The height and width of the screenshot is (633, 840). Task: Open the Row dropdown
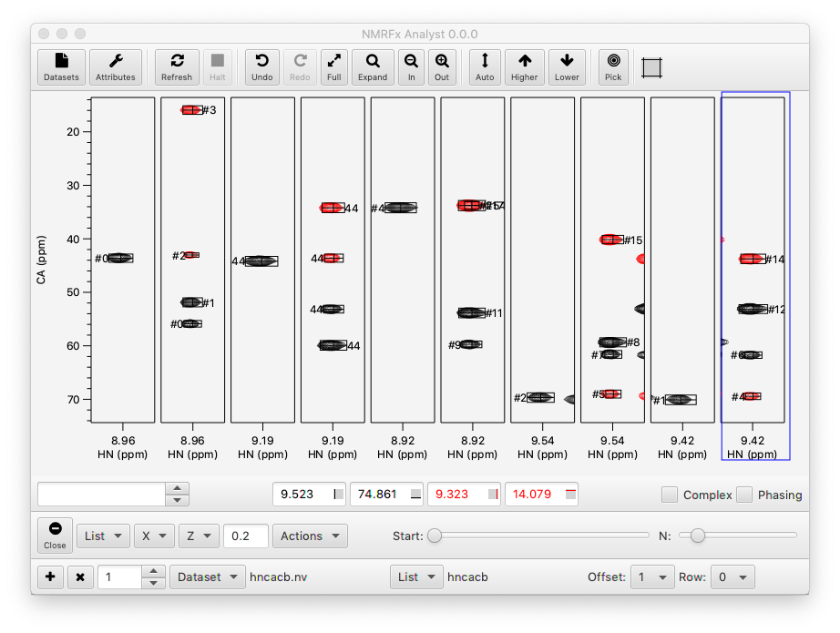pyautogui.click(x=732, y=577)
